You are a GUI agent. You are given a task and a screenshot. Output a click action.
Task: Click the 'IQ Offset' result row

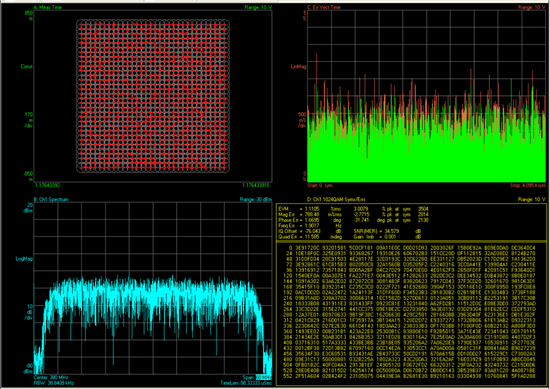point(310,231)
